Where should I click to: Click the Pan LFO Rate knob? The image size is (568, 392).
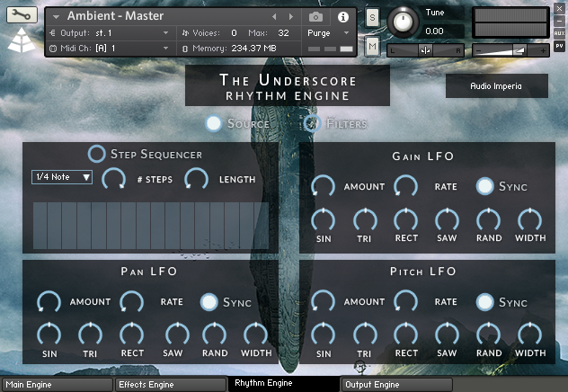(x=132, y=301)
